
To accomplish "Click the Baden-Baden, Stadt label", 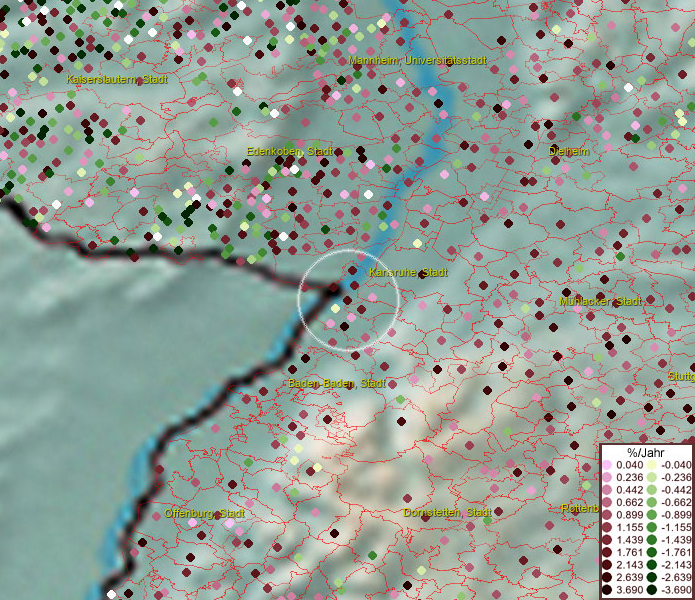I will 337,383.
